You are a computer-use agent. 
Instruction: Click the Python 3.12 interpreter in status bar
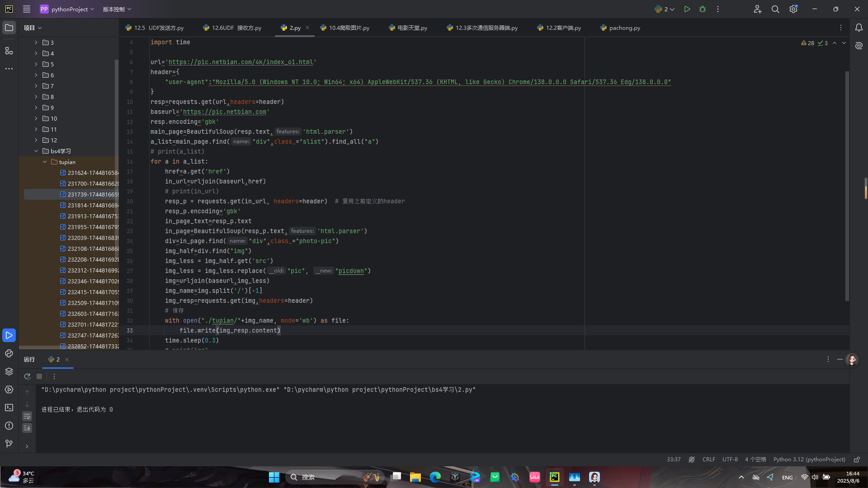pyautogui.click(x=809, y=460)
